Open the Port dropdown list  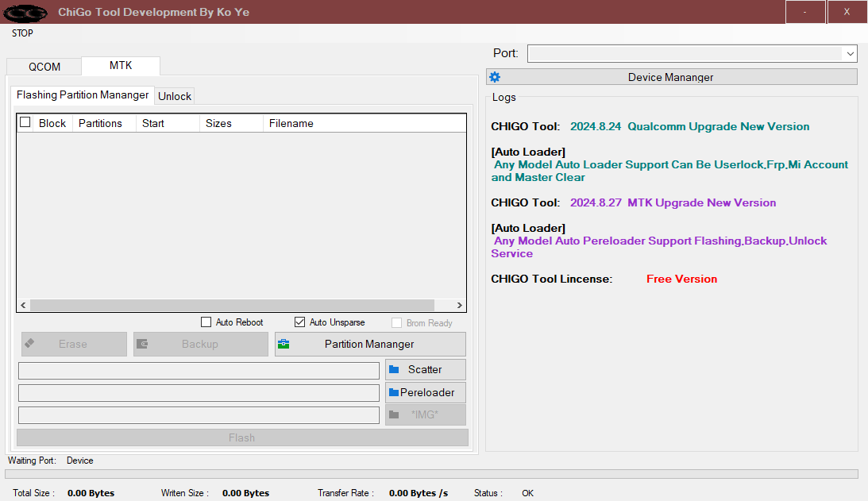click(850, 53)
